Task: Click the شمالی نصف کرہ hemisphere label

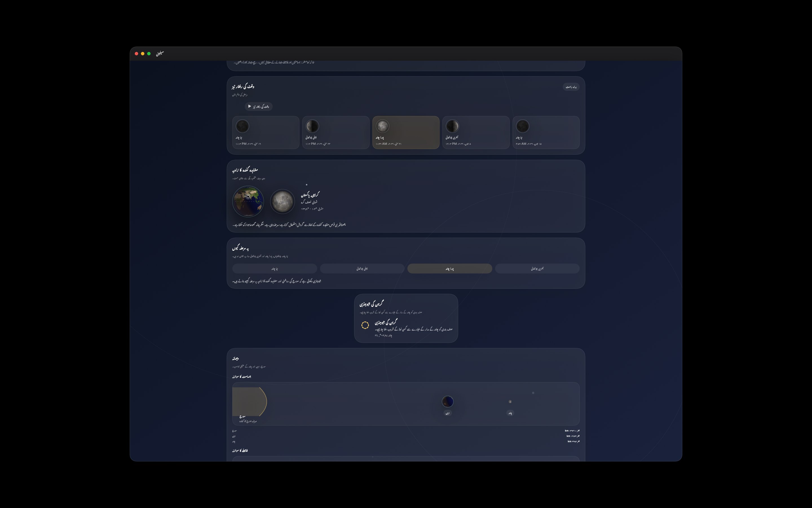Action: coord(309,202)
